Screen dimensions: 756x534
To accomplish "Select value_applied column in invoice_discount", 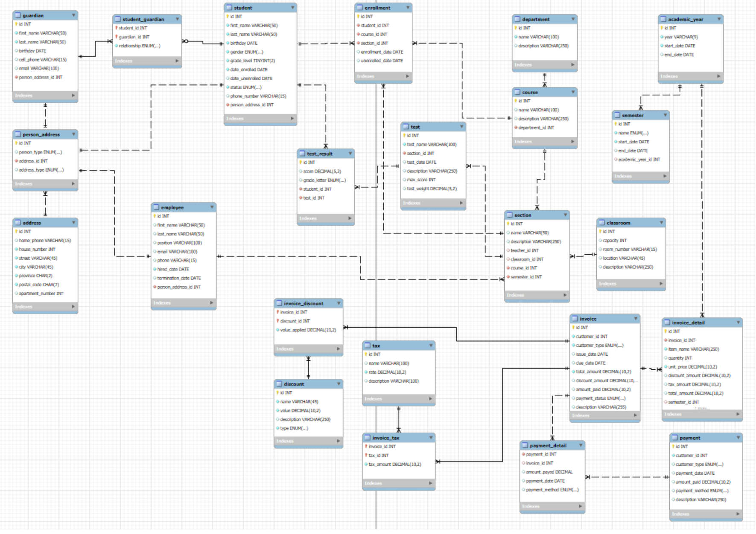I will [x=306, y=330].
